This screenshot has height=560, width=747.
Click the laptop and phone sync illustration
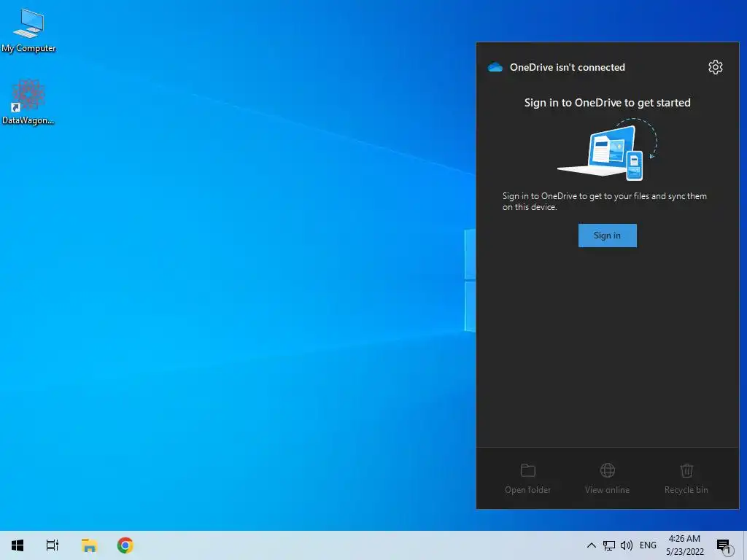[608, 149]
